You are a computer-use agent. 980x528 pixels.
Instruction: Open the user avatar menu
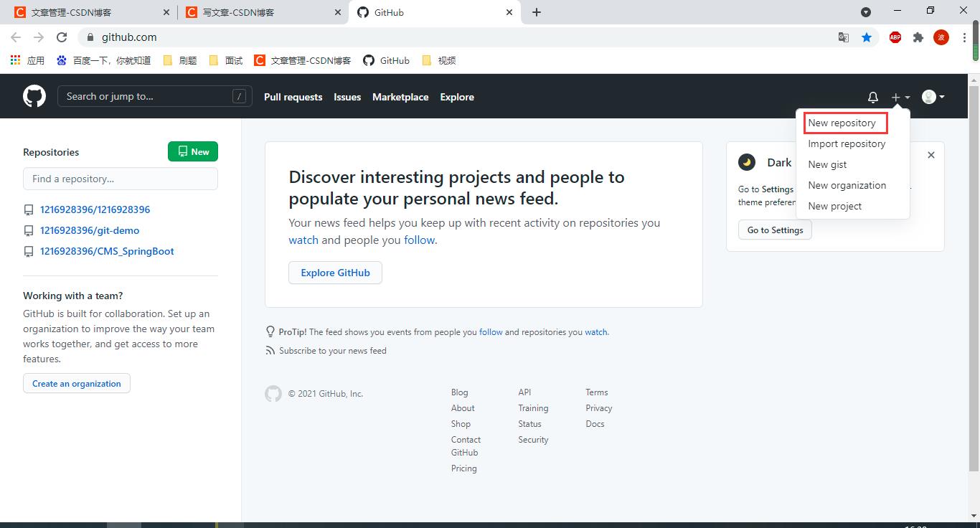(x=933, y=97)
